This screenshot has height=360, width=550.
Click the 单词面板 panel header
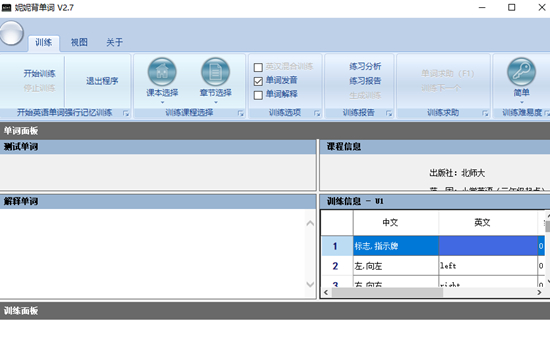point(275,131)
